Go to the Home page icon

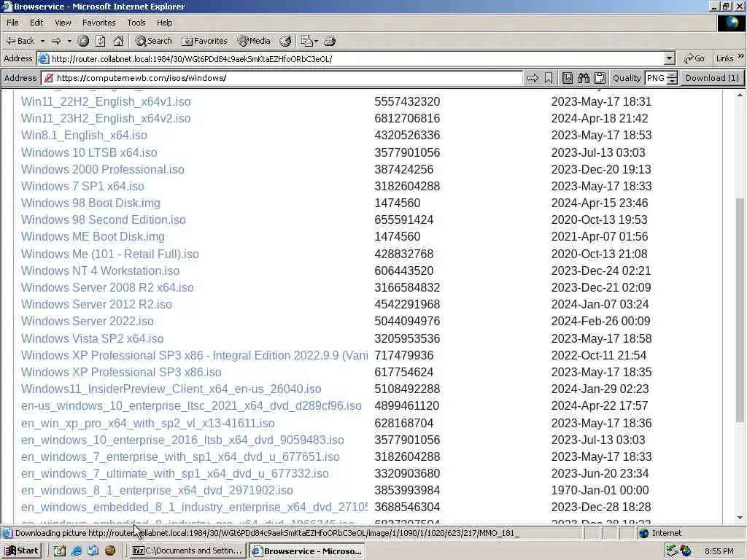(x=117, y=41)
